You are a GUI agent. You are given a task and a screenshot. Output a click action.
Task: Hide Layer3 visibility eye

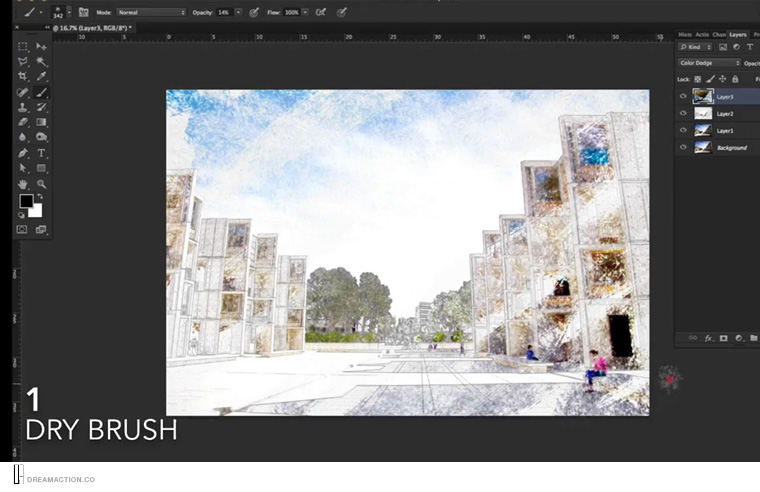(x=683, y=96)
